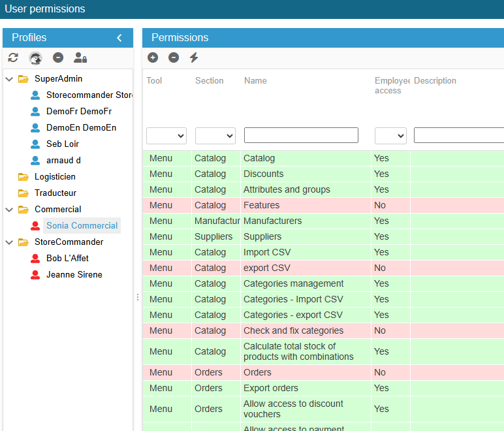Click the Name filter text box
Screen dimensions: 504x431
point(301,135)
